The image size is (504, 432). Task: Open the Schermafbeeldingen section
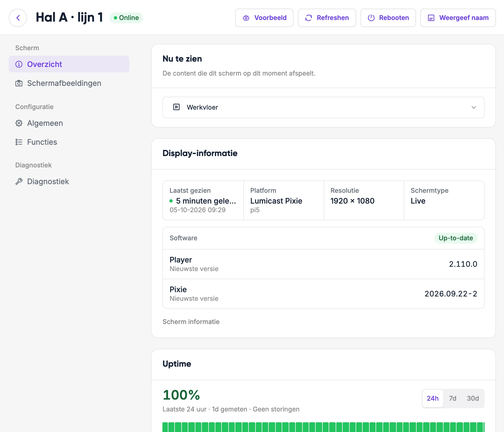point(69,83)
